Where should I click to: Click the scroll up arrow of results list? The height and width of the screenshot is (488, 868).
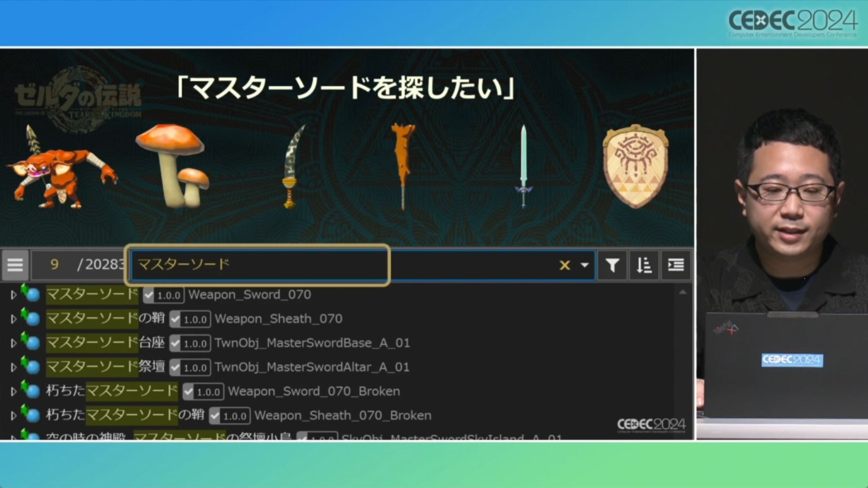click(x=683, y=292)
